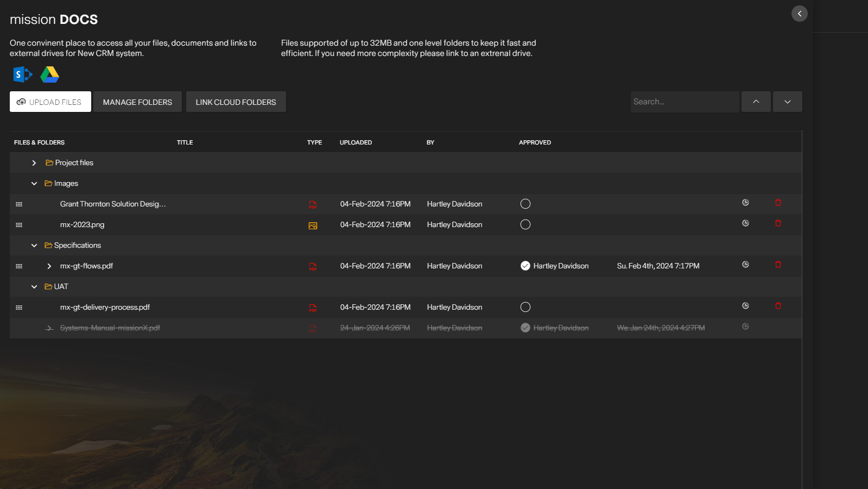Toggle approval for mx-2023.png
868x489 pixels.
click(x=525, y=224)
